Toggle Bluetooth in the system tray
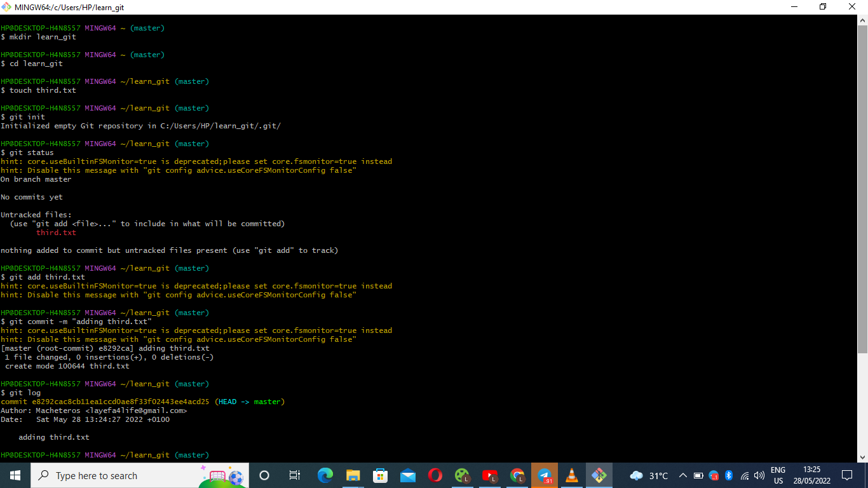The width and height of the screenshot is (868, 488). click(x=729, y=476)
